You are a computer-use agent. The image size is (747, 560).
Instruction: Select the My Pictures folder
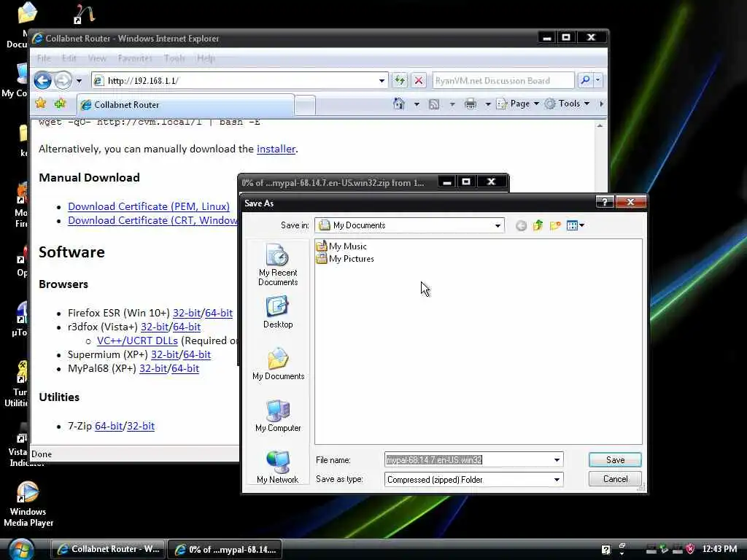345,259
